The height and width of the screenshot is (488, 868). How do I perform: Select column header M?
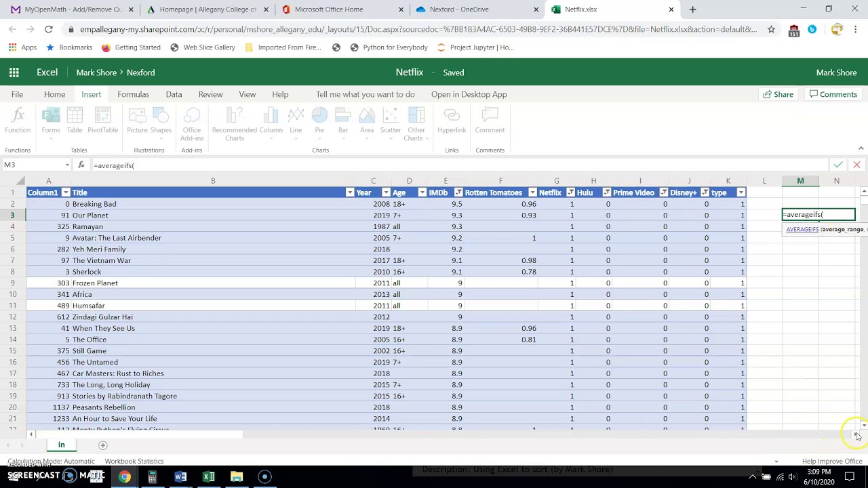click(800, 181)
